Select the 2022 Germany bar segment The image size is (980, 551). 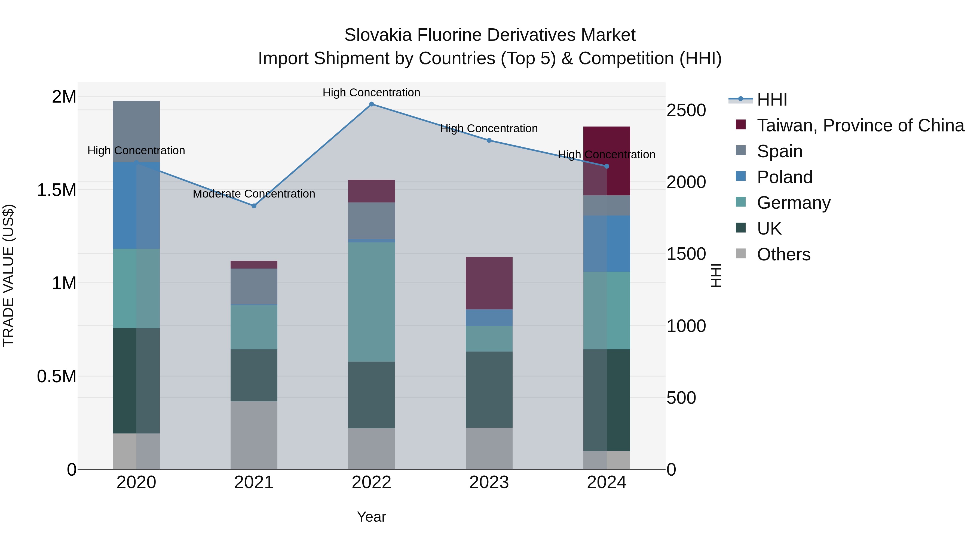pyautogui.click(x=372, y=302)
